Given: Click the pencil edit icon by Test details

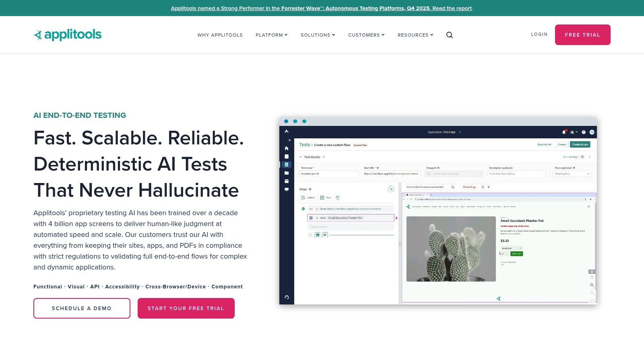Looking at the screenshot, I should [x=324, y=157].
